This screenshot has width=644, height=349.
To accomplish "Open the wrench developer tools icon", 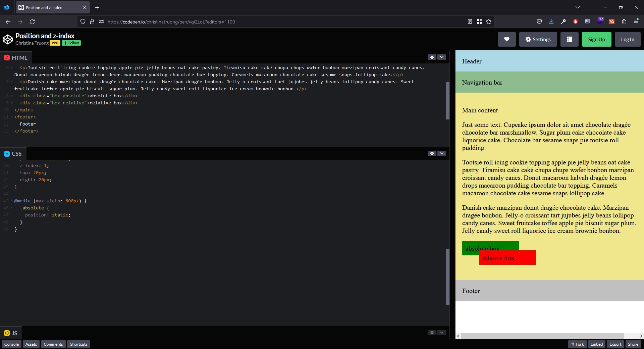I will pyautogui.click(x=563, y=22).
